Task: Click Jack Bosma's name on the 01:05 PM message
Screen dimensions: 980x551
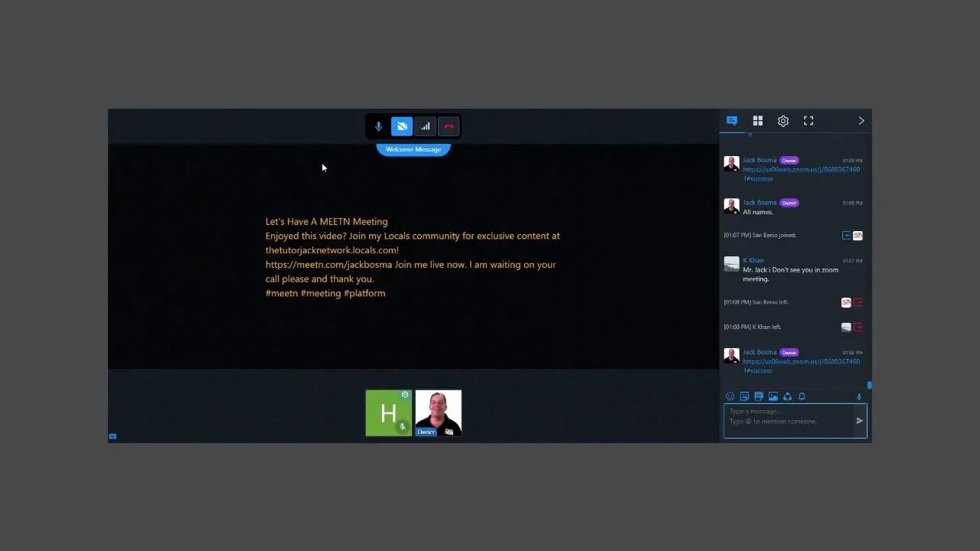Action: click(x=759, y=160)
